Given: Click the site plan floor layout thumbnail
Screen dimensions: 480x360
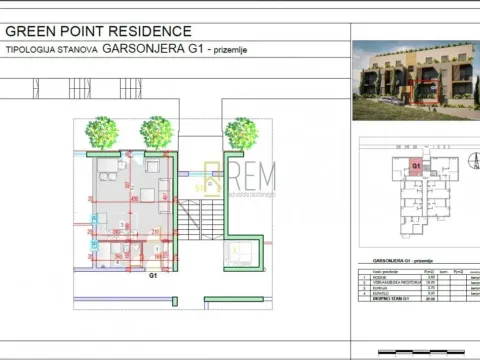Looking at the screenshot, I should [x=420, y=192].
